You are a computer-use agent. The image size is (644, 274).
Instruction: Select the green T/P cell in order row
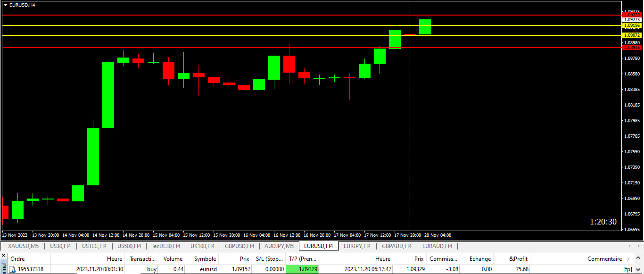click(302, 269)
